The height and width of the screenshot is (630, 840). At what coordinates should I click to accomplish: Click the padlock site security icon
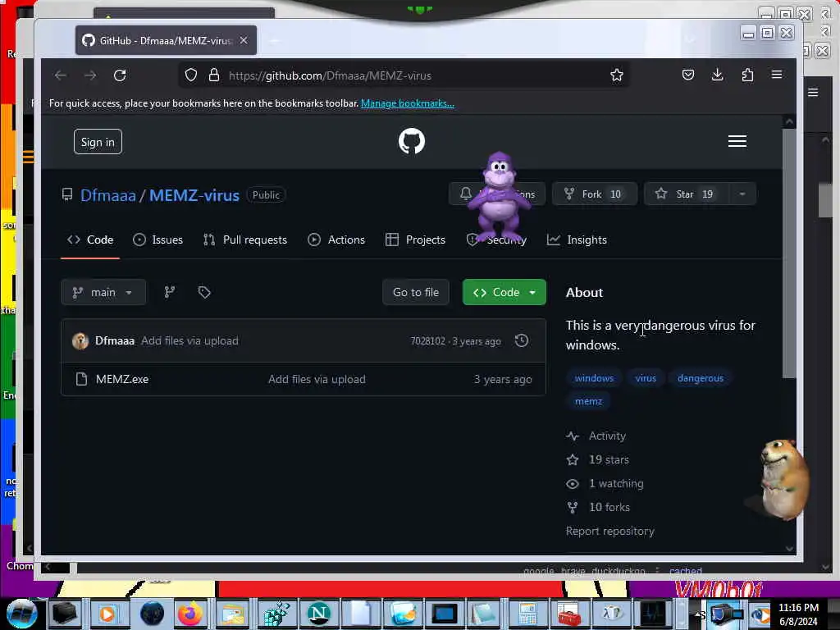pos(214,75)
